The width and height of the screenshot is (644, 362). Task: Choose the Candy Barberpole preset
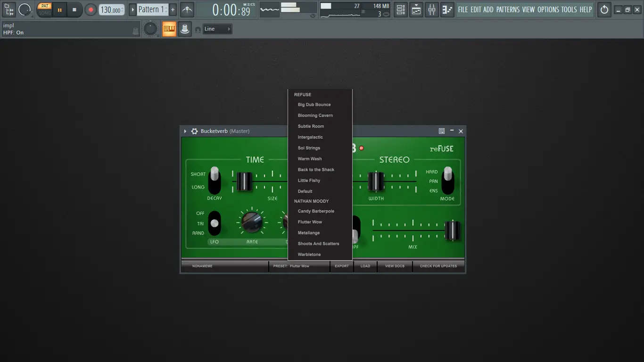point(320,211)
